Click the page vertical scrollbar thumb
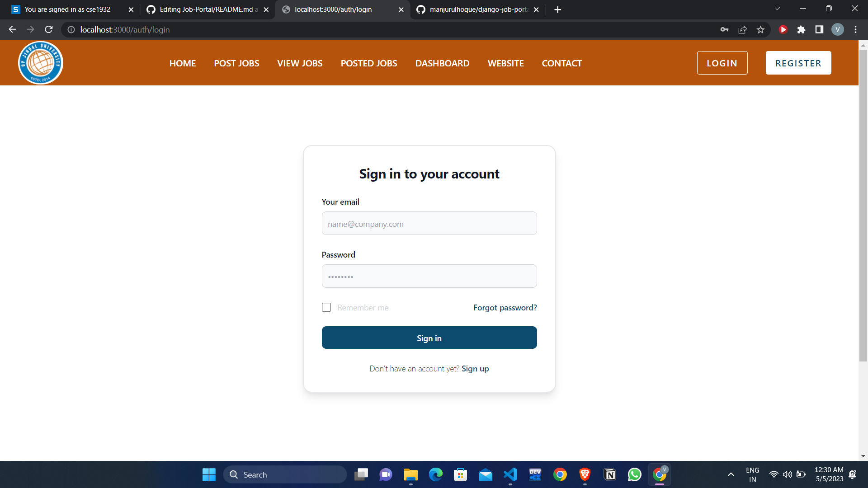Image resolution: width=868 pixels, height=488 pixels. 863,206
